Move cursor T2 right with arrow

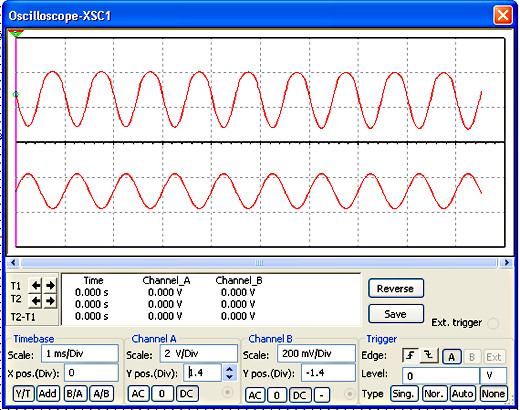coord(50,301)
